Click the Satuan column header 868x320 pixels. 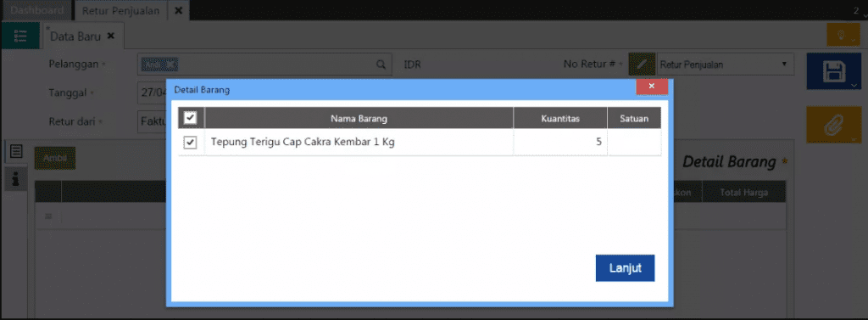(634, 118)
